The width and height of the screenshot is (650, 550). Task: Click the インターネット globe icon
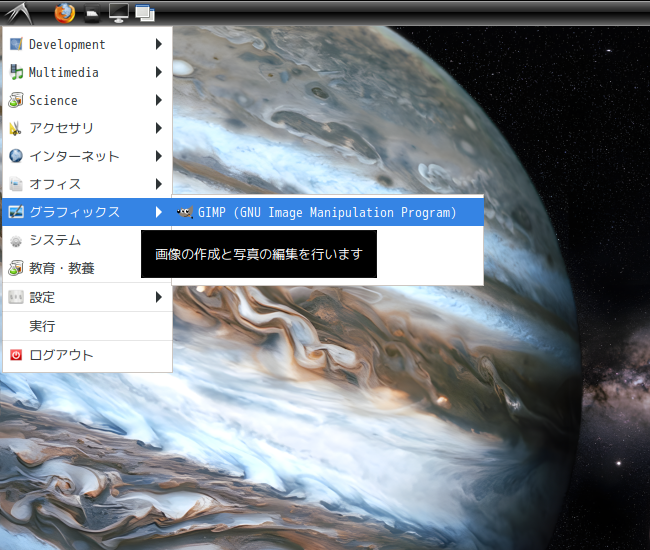click(16, 156)
